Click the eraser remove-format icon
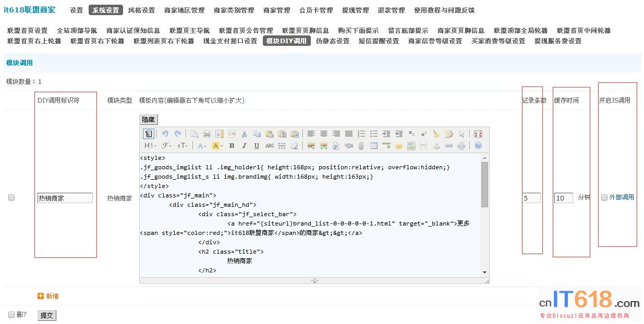Screen dimensions: 644x324 295,146
